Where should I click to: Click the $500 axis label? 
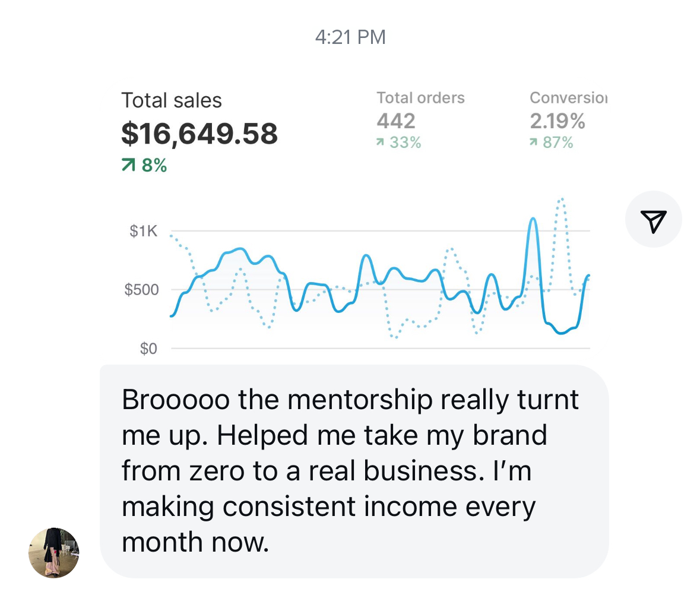[141, 290]
